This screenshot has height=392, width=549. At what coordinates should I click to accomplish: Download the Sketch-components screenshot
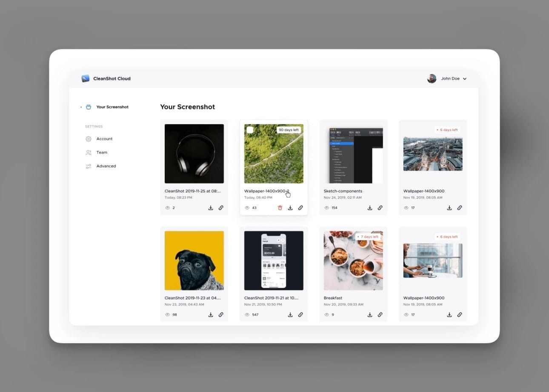click(370, 208)
